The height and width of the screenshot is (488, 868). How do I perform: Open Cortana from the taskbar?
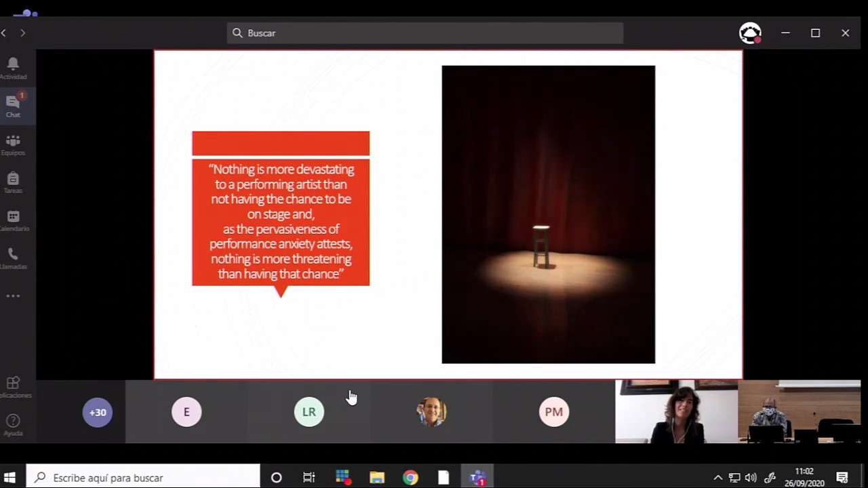(276, 478)
